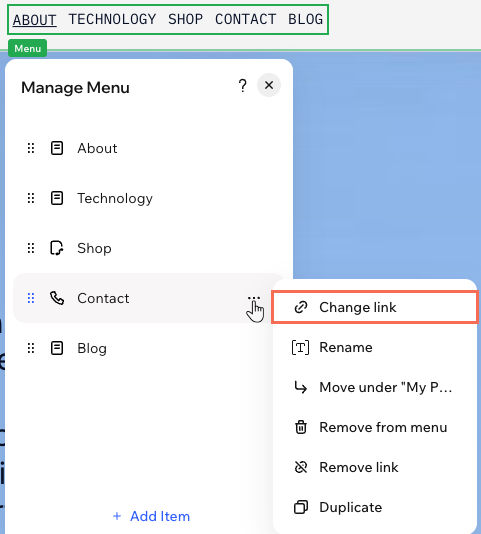
Task: Select the Shop item in Manage Menu
Action: [x=148, y=248]
